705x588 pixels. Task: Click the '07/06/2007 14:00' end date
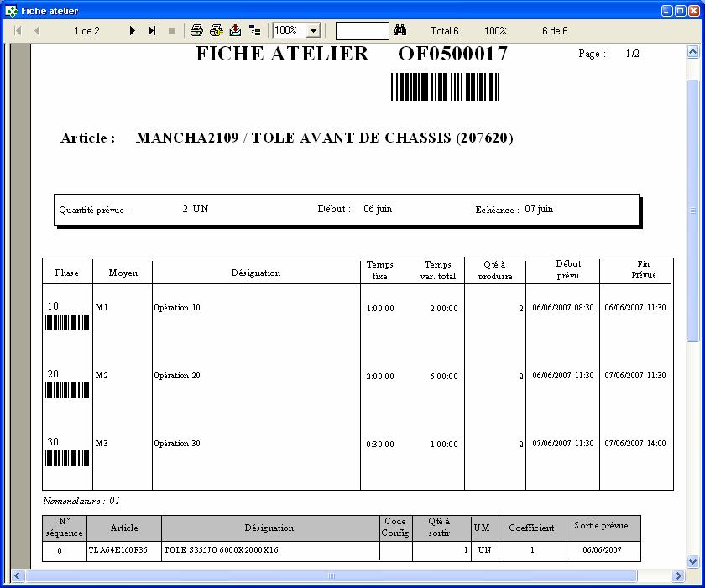tap(635, 444)
